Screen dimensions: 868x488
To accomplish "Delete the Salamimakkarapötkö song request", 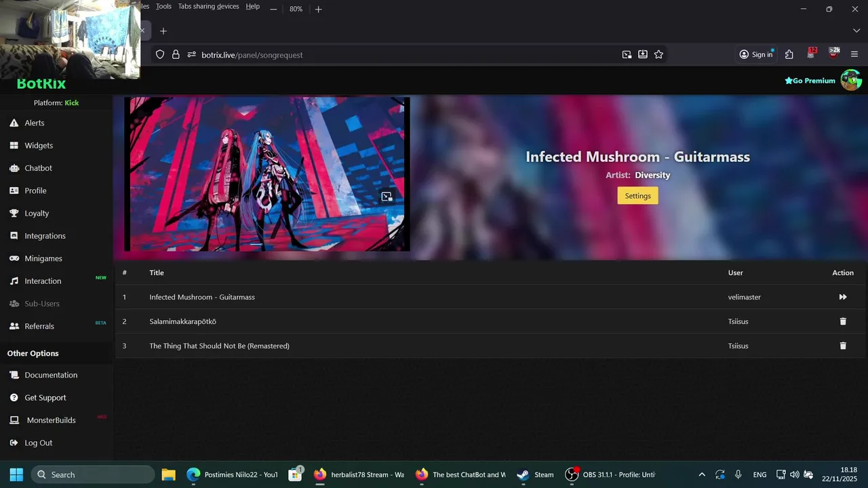I will coord(843,321).
